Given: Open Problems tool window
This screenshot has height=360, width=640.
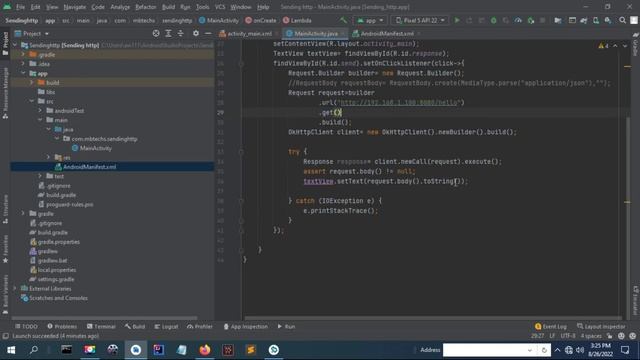Looking at the screenshot, I should [x=62, y=327].
